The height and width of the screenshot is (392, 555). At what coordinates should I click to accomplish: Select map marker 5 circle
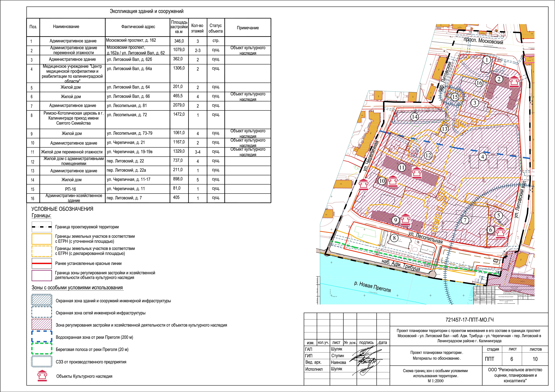498,215
